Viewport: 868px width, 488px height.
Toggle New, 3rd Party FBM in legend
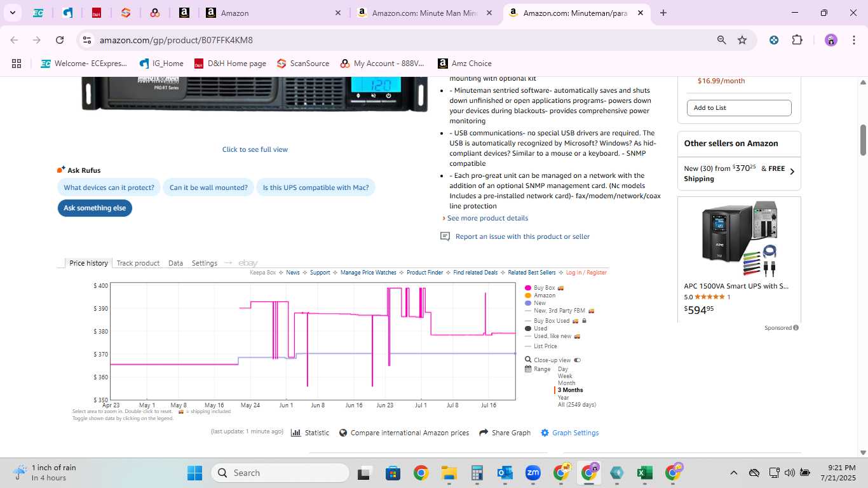559,311
